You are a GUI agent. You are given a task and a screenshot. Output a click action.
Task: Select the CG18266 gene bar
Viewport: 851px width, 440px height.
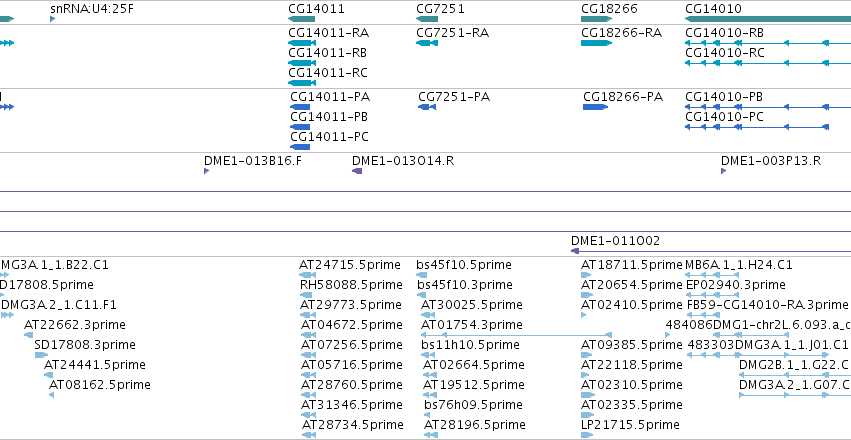[x=596, y=19]
